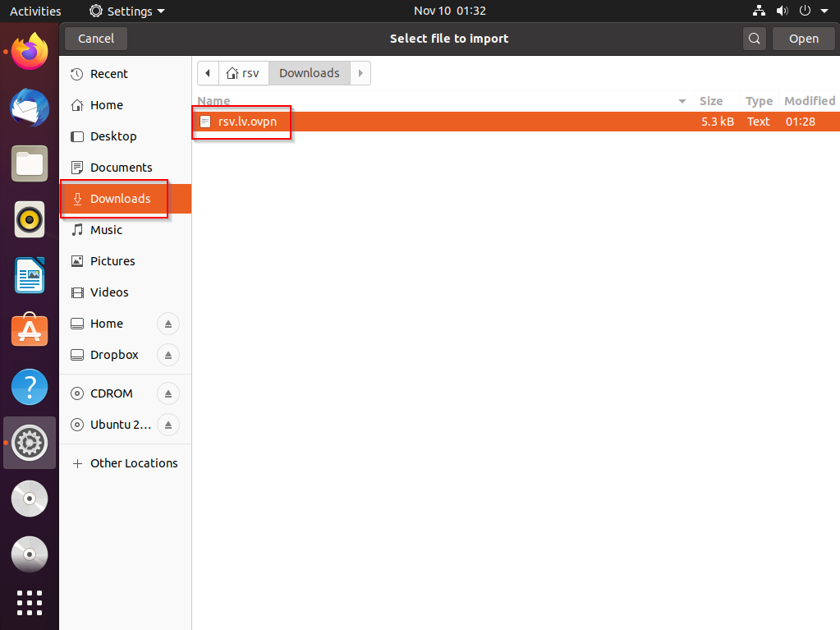Click the volume speaker icon in top bar

click(783, 11)
